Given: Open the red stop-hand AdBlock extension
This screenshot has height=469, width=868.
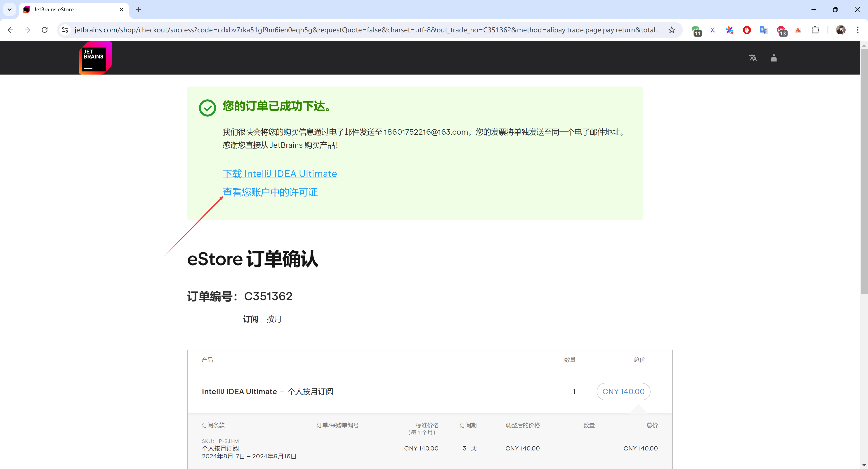Looking at the screenshot, I should tap(747, 30).
